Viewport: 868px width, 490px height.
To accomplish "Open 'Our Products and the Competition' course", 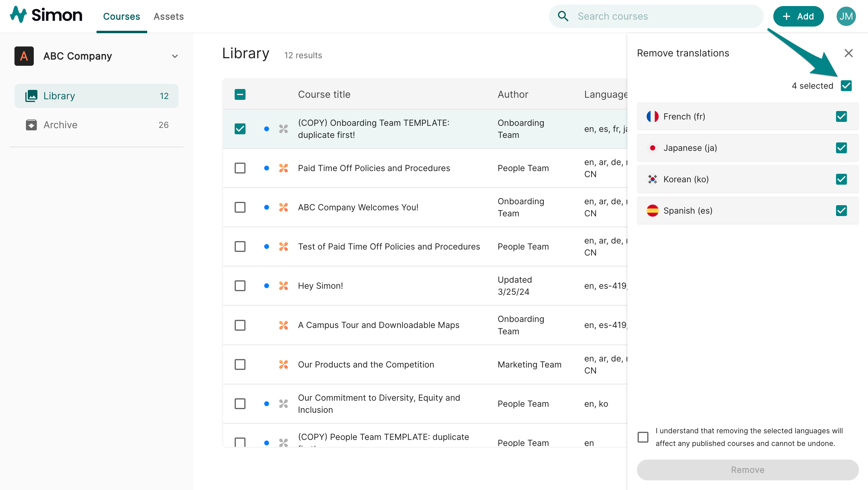I will pyautogui.click(x=366, y=364).
